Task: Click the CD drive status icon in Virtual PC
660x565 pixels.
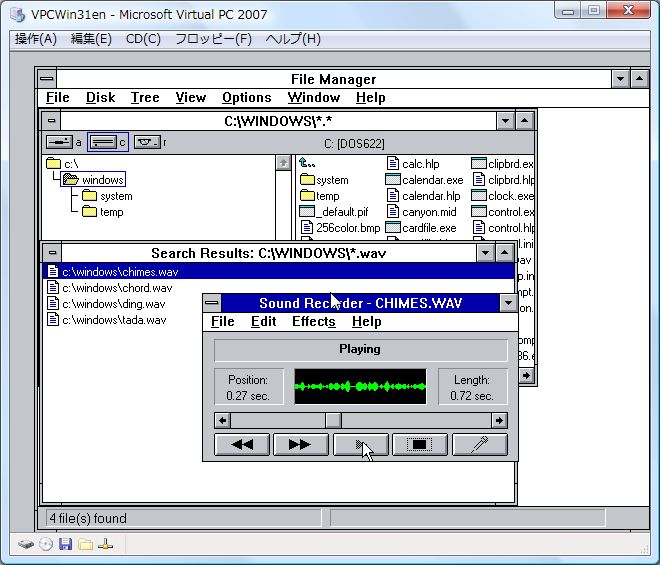Action: click(x=46, y=544)
